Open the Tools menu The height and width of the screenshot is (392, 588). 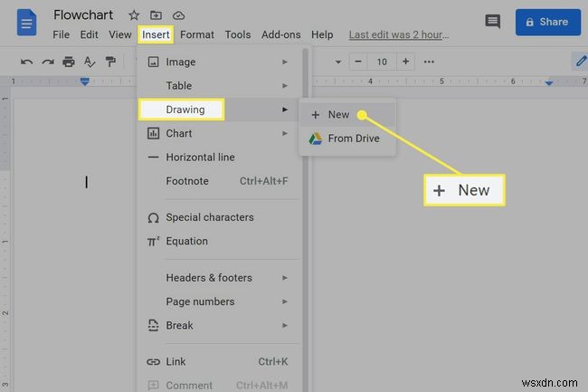point(238,34)
